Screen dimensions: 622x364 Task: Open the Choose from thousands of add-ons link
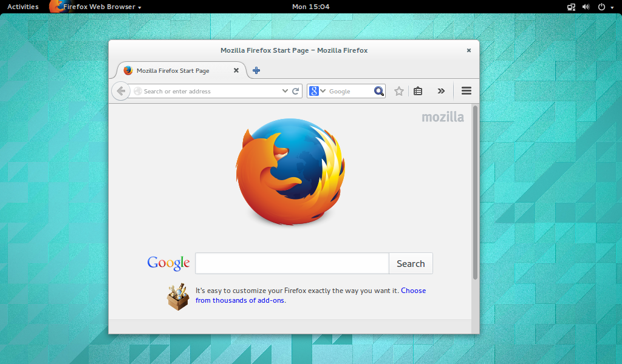(310, 295)
